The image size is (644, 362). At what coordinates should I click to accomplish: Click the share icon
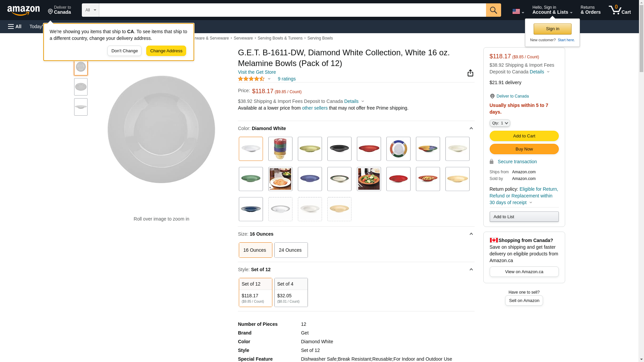[x=470, y=73]
